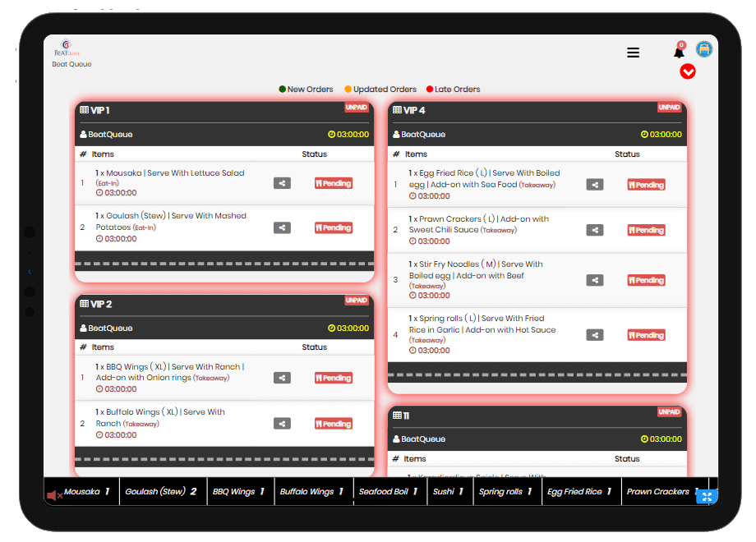Viewport: 756px width, 542px height.
Task: Share the BBQ Wings order item
Action: (282, 378)
